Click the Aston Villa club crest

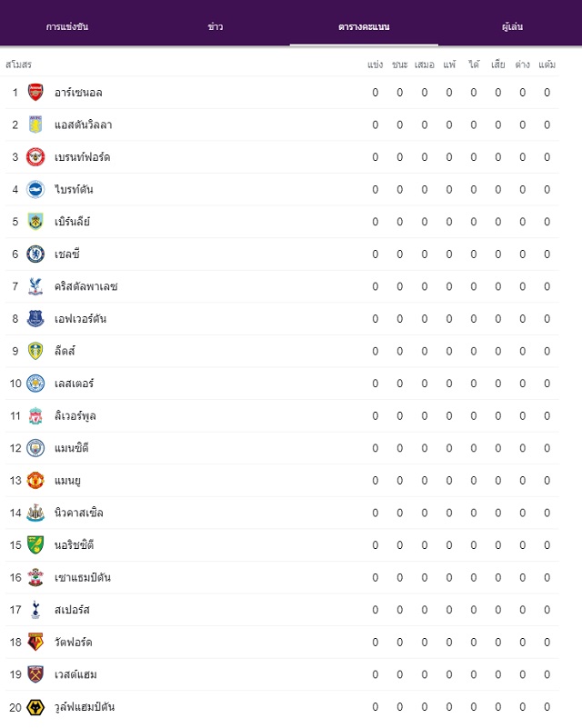[35, 125]
